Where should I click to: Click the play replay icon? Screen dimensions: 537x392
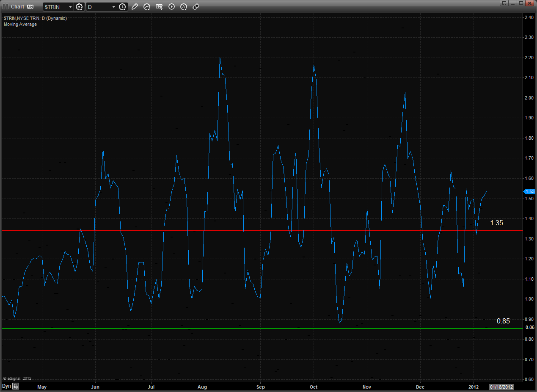point(171,7)
